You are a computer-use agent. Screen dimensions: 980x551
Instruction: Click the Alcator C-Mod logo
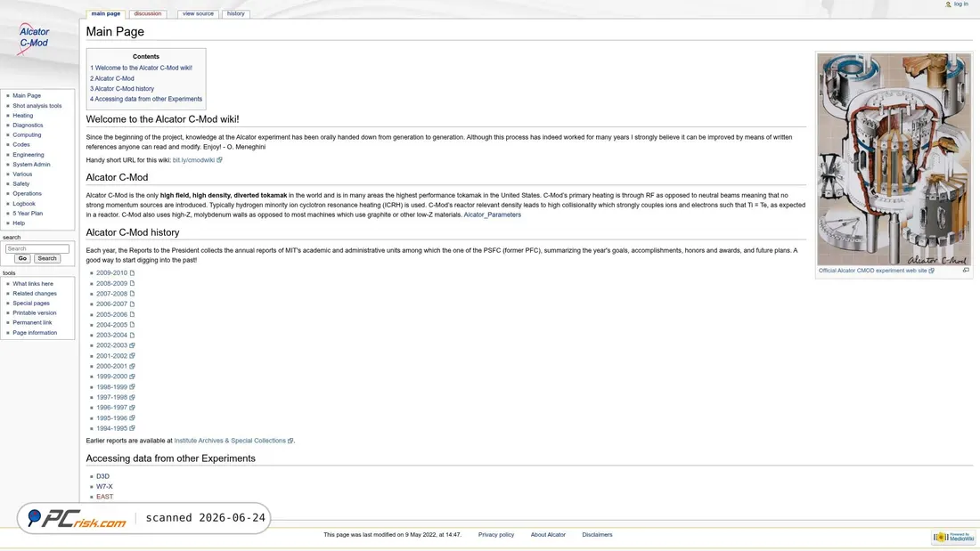pos(33,38)
